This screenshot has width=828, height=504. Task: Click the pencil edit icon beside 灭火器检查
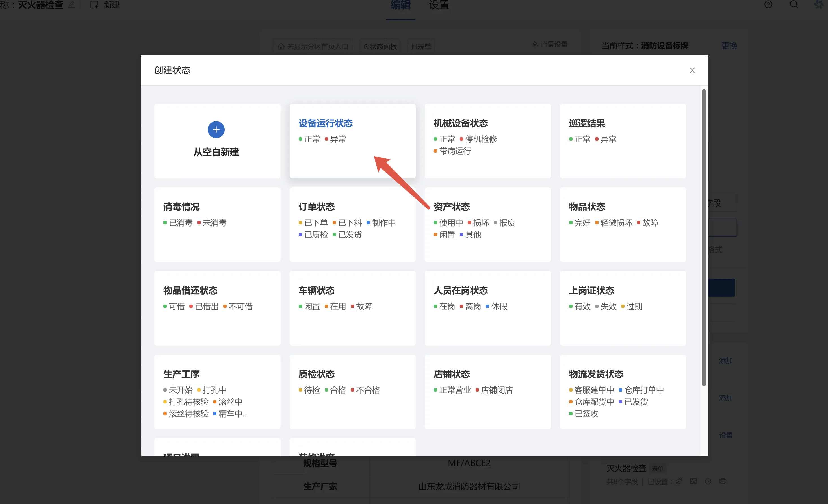[x=71, y=5]
